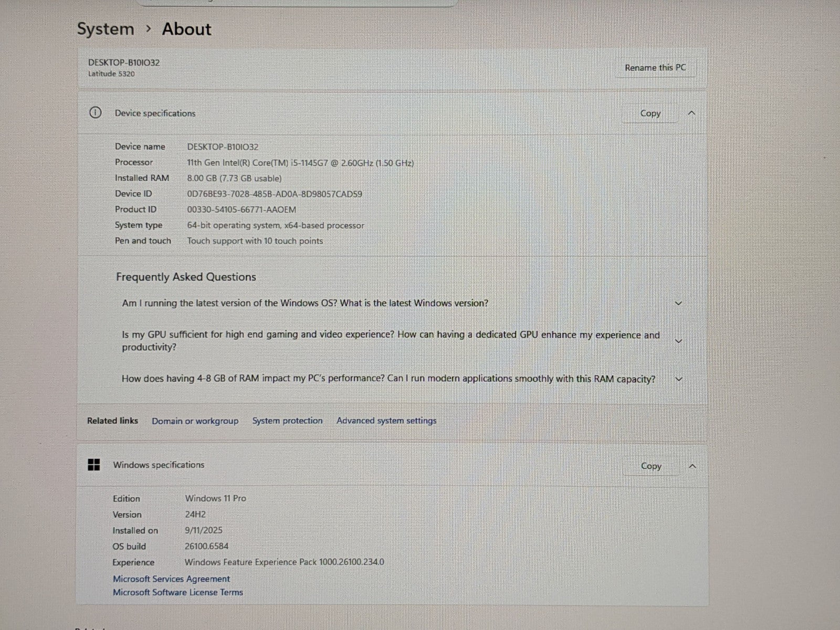Image resolution: width=840 pixels, height=630 pixels.
Task: Copy the Windows specifications
Action: [650, 466]
